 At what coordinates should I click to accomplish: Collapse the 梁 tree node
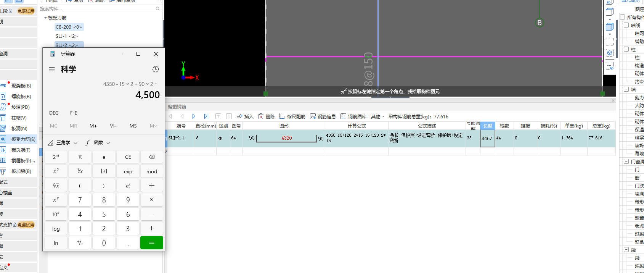pyautogui.click(x=626, y=250)
